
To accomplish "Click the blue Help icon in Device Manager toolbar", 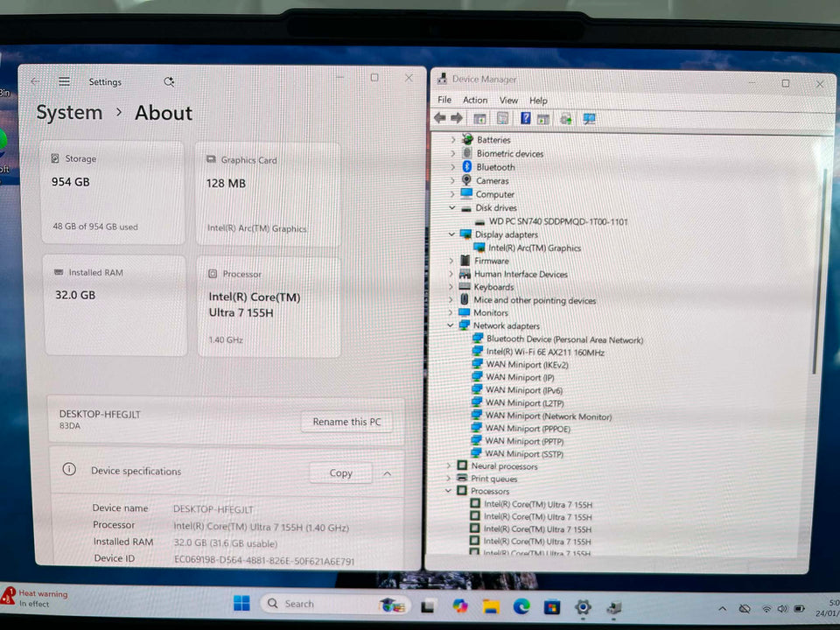I will point(525,118).
